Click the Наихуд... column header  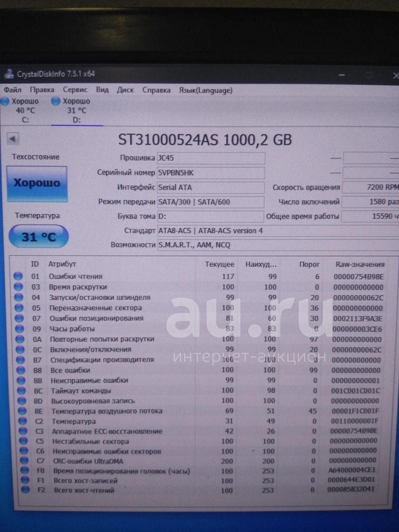click(x=261, y=265)
